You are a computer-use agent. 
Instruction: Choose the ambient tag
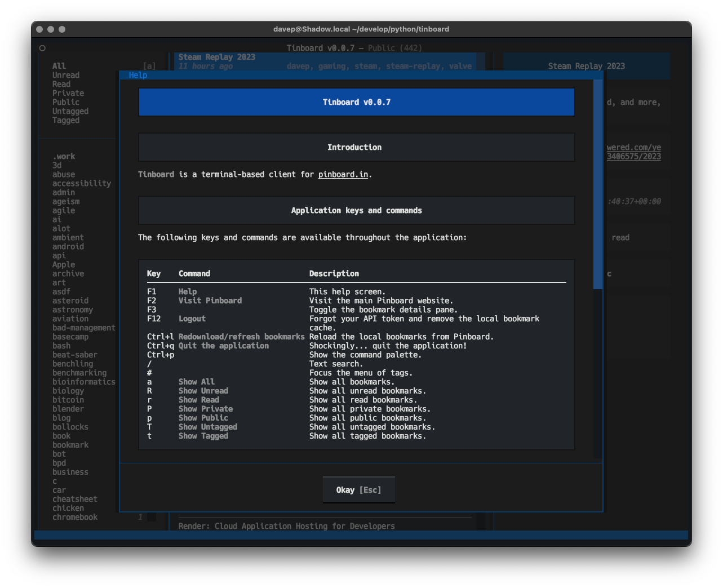point(68,237)
